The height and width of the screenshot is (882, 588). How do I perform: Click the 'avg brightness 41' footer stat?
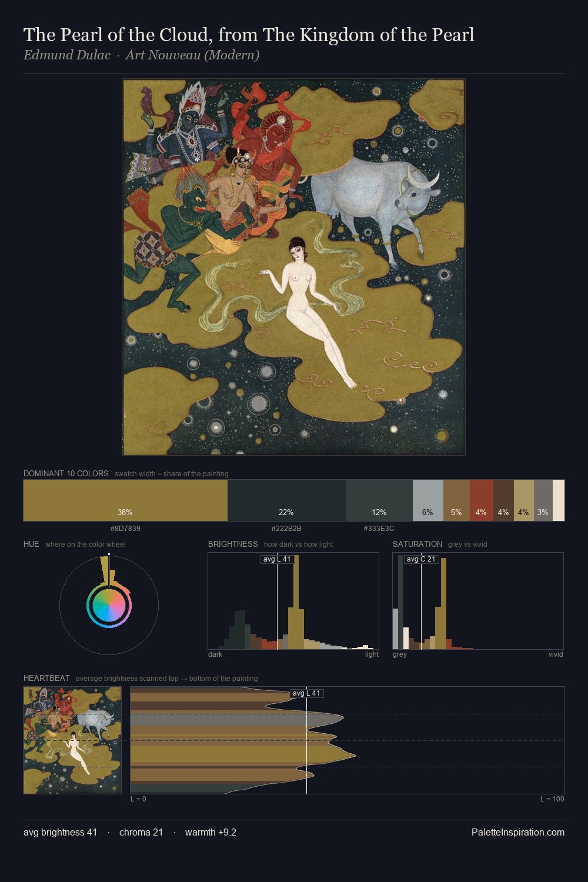(x=60, y=832)
